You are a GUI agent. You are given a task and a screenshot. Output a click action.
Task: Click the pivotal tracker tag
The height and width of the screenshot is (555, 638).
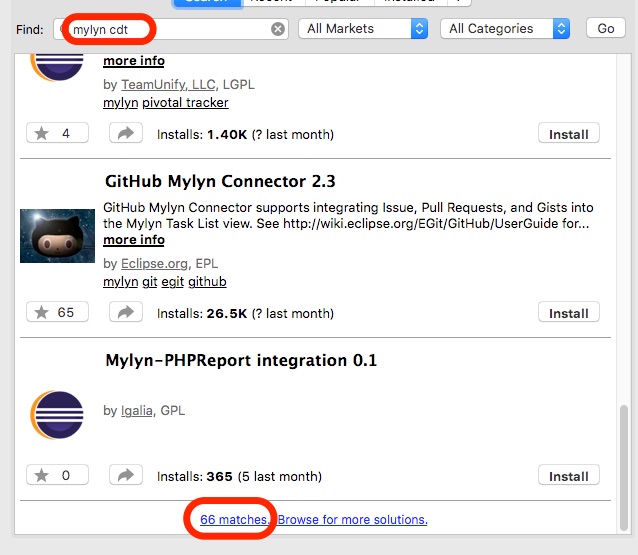click(x=185, y=103)
